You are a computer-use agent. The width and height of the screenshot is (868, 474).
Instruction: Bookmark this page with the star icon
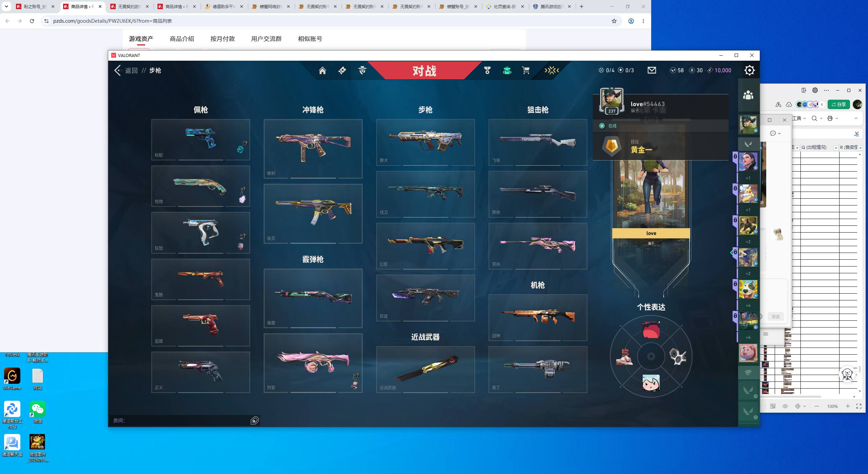tap(614, 21)
